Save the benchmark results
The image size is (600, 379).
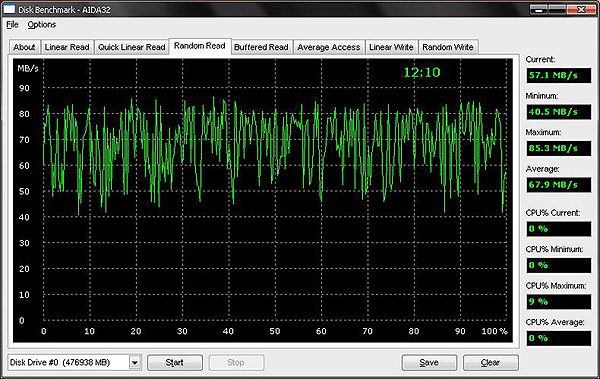[429, 363]
